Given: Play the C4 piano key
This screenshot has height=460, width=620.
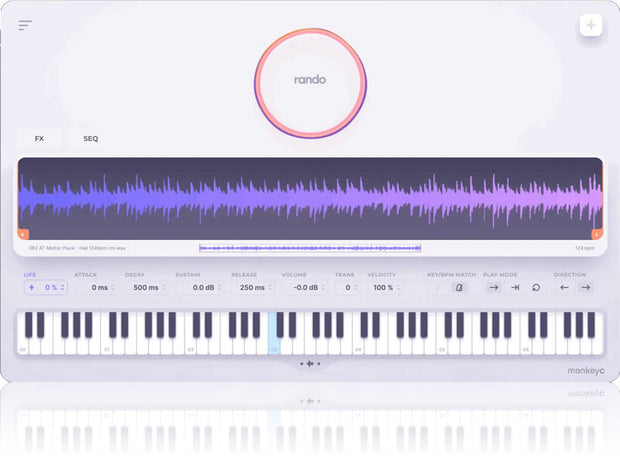Looking at the screenshot, I should (358, 346).
